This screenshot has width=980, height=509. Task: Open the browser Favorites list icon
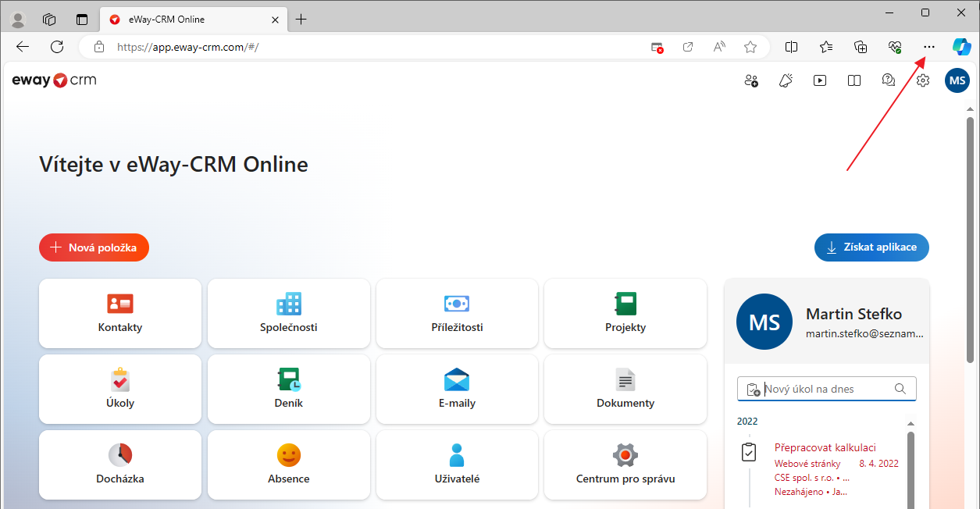(x=826, y=47)
